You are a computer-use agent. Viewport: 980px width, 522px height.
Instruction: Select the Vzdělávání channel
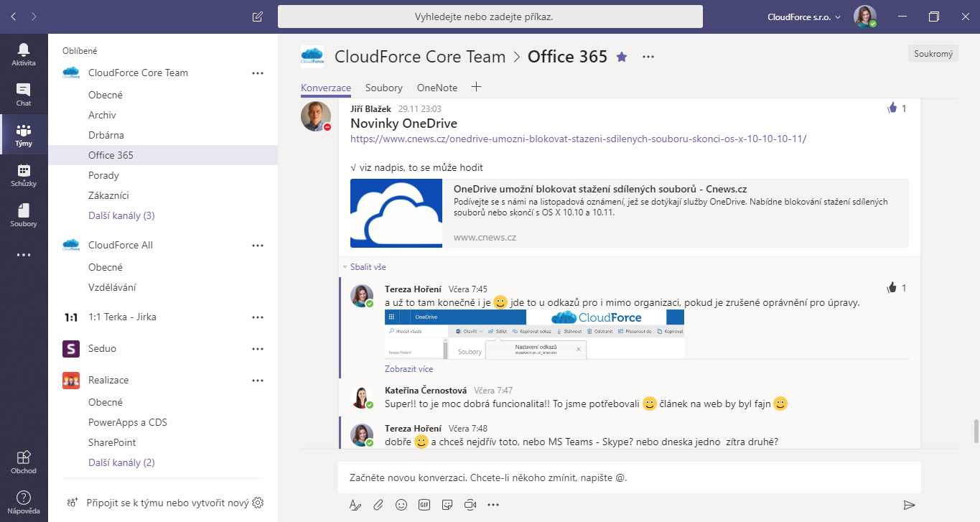[x=112, y=287]
